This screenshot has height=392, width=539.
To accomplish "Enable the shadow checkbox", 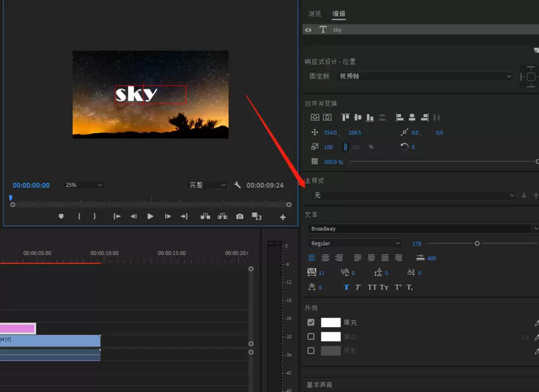I will coord(311,350).
